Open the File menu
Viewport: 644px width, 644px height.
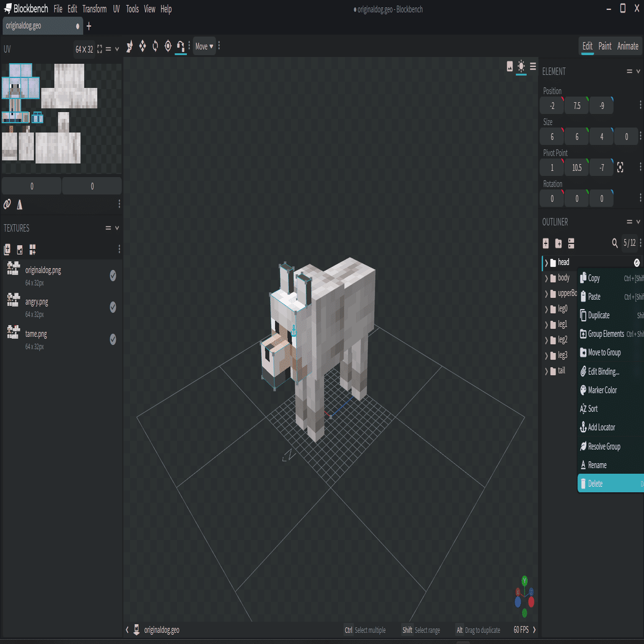(58, 9)
